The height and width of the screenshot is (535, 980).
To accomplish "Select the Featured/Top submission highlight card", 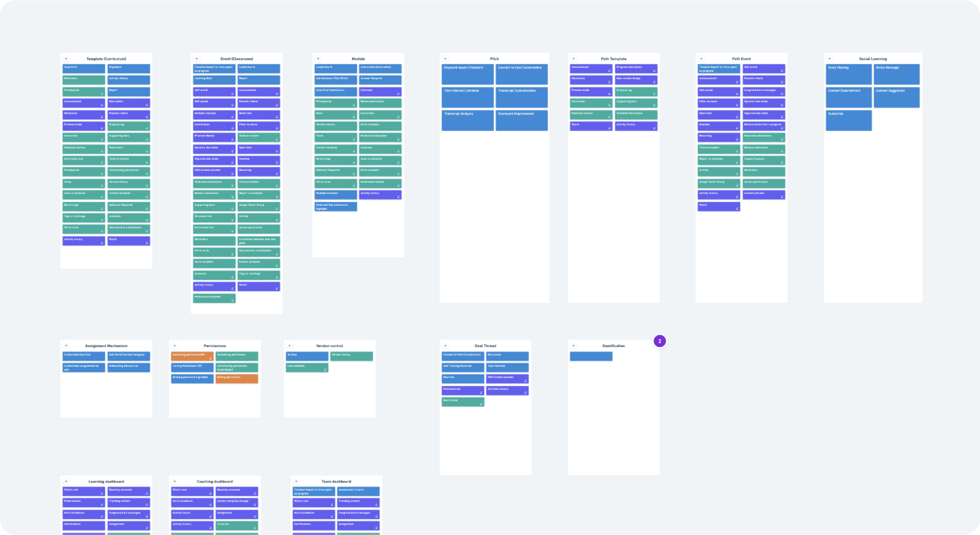I will tap(336, 207).
